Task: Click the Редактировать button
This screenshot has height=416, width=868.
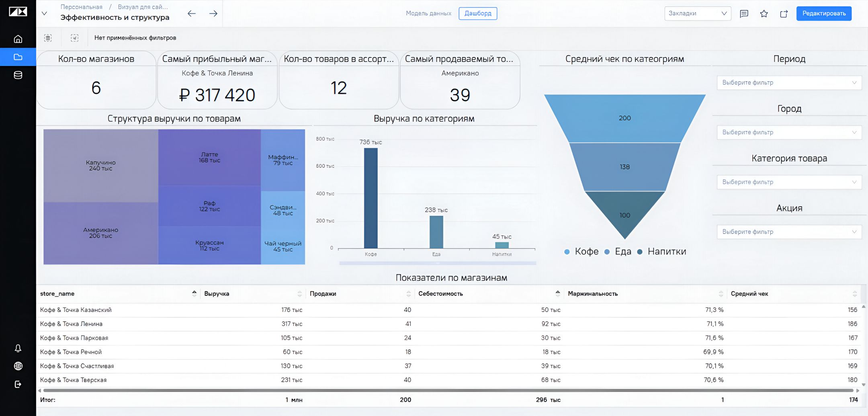Action: click(x=824, y=13)
